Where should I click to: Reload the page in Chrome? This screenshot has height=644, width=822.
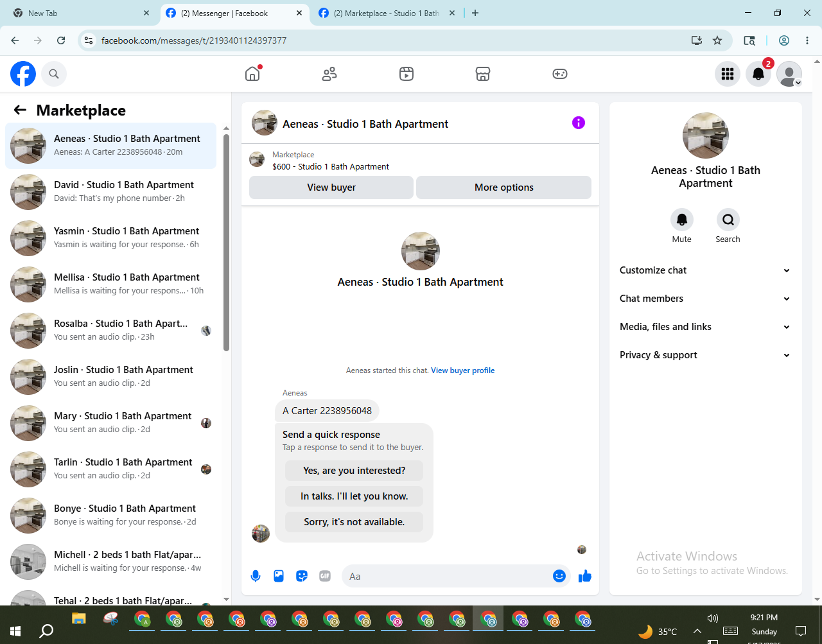point(61,40)
